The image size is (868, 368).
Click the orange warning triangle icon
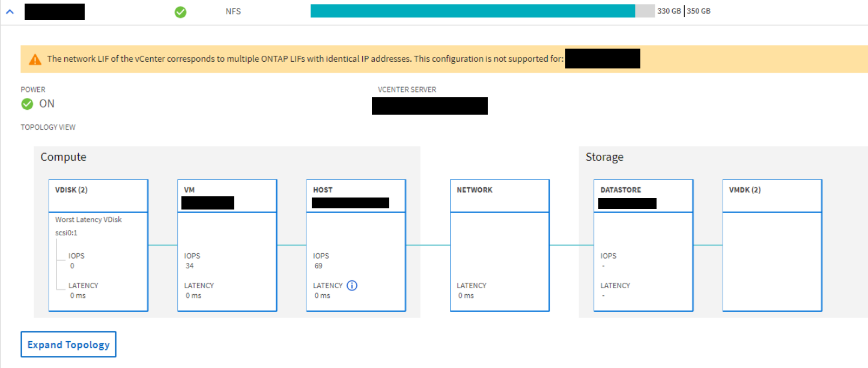[35, 59]
